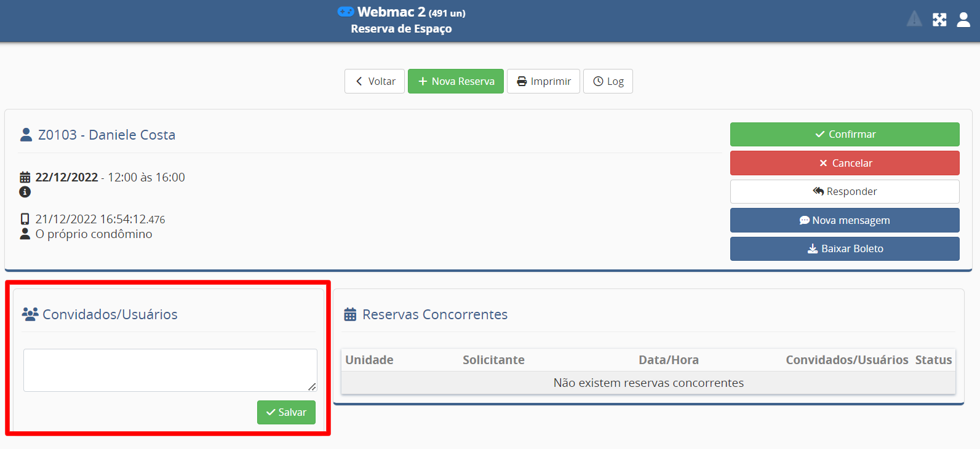This screenshot has width=980, height=449.
Task: Click the Unidade column header
Action: [x=369, y=360]
